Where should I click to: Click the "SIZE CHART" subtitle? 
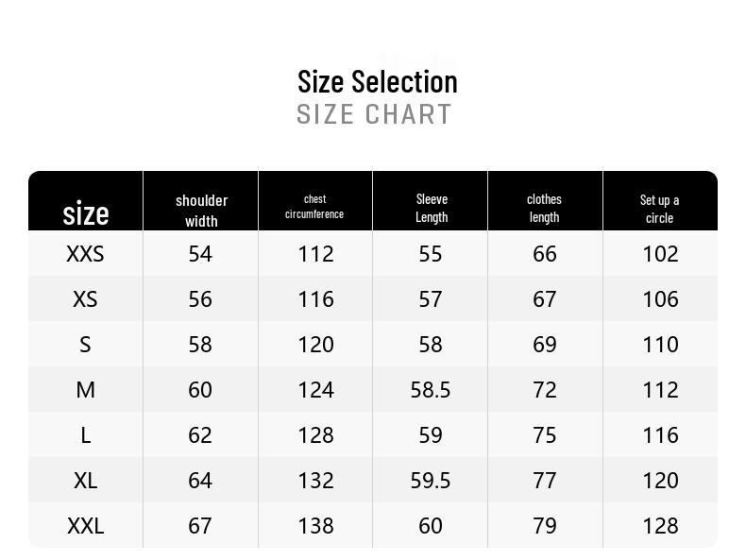point(374,114)
